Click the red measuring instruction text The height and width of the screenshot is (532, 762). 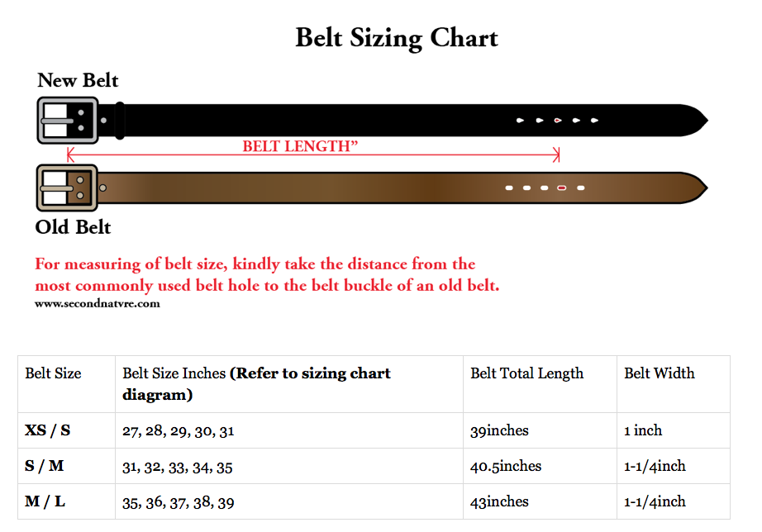point(267,274)
